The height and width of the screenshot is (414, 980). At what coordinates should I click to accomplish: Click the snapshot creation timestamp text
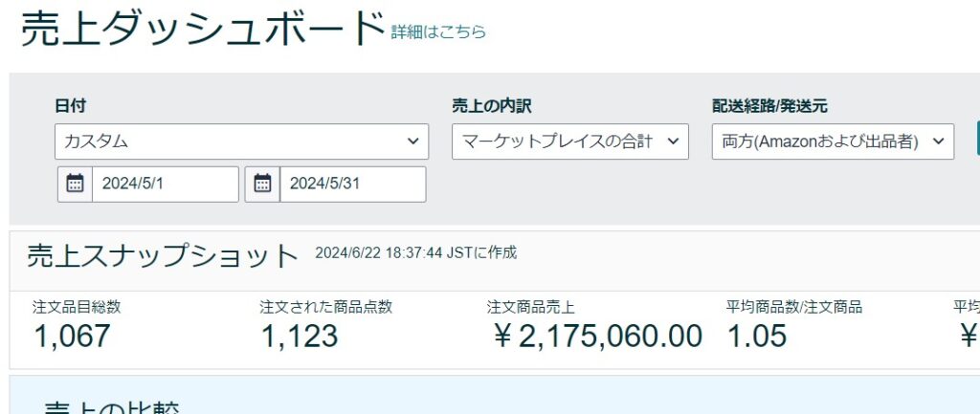click(415, 252)
